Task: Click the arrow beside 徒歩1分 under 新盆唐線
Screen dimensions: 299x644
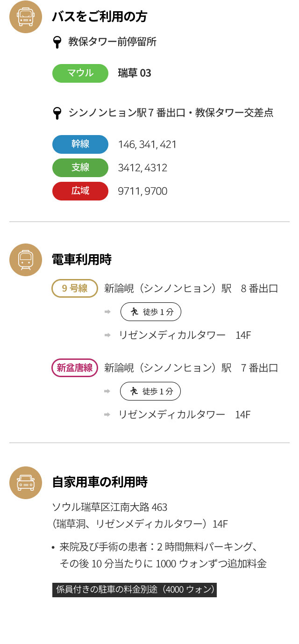Action: coord(107,391)
